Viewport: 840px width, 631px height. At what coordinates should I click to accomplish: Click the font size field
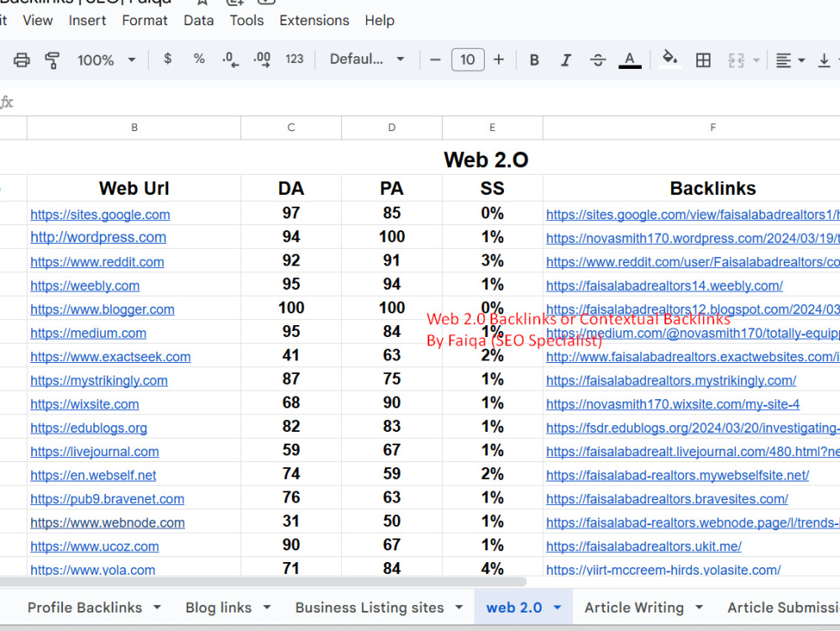[x=468, y=60]
